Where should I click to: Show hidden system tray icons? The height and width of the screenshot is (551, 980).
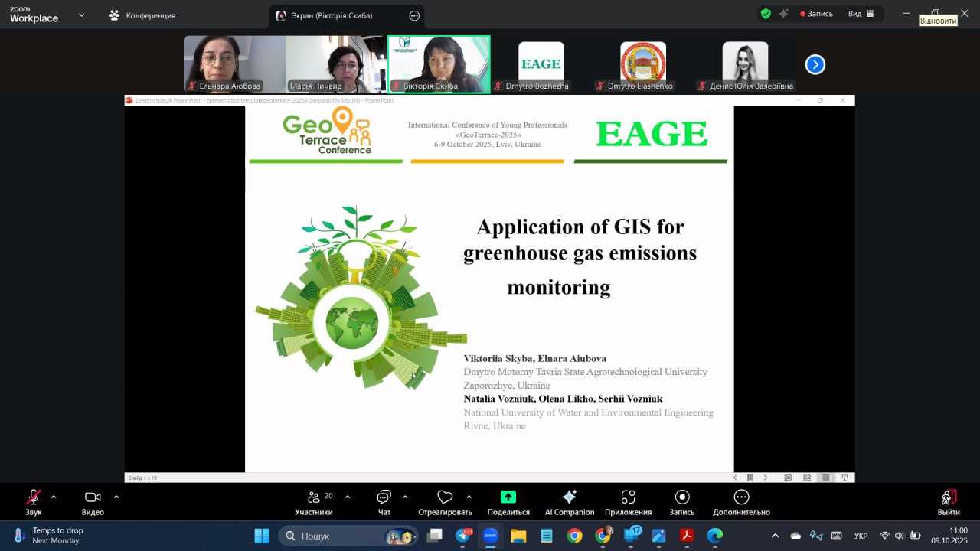pos(776,536)
